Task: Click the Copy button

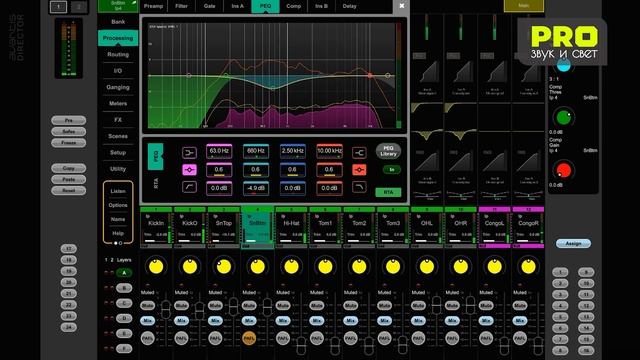Action: [69, 168]
